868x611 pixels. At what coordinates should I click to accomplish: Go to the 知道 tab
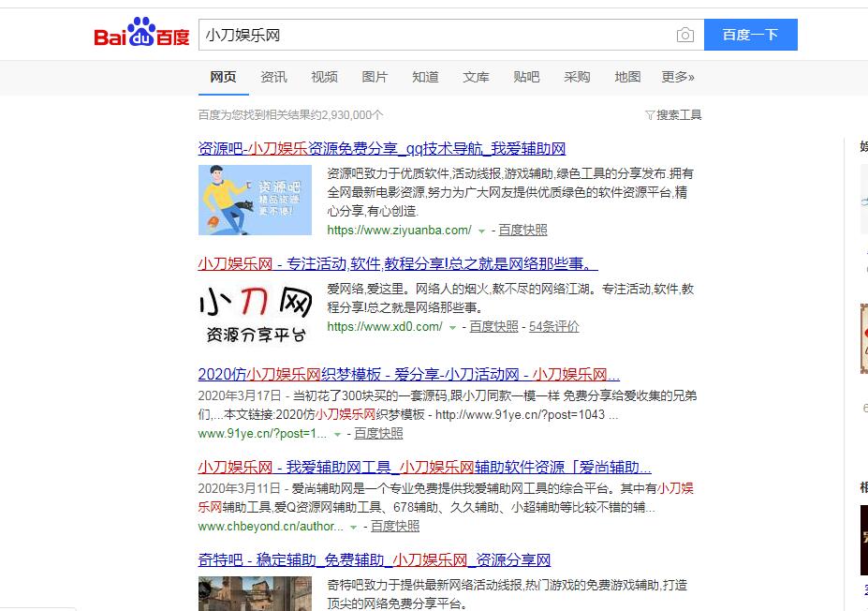[425, 77]
